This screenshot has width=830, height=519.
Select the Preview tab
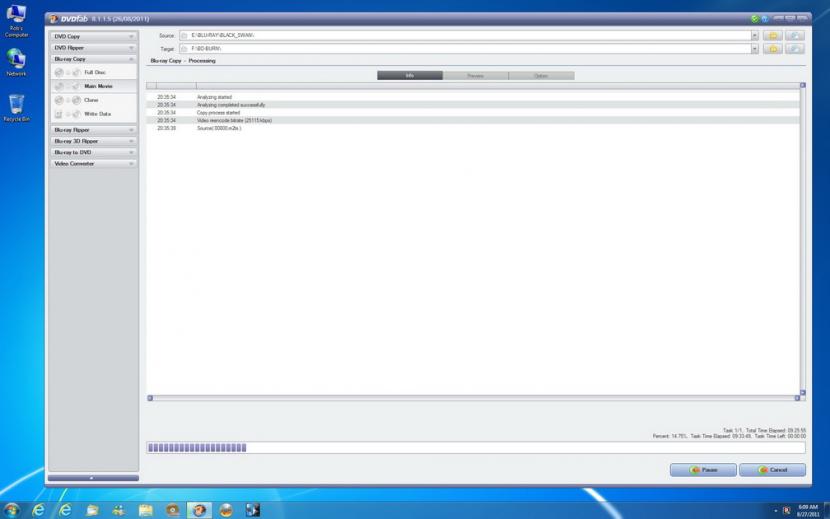click(x=475, y=76)
